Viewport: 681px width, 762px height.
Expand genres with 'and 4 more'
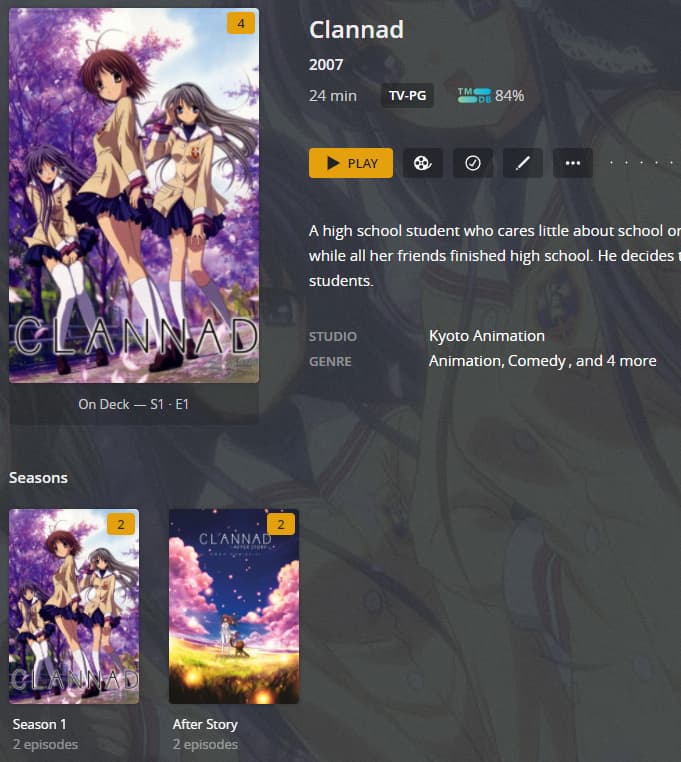(616, 361)
